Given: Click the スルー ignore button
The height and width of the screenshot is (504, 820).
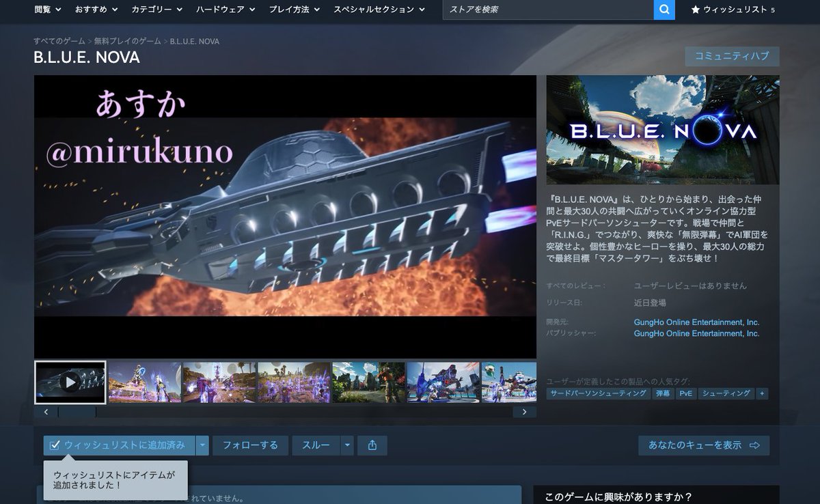Looking at the screenshot, I should pyautogui.click(x=316, y=445).
